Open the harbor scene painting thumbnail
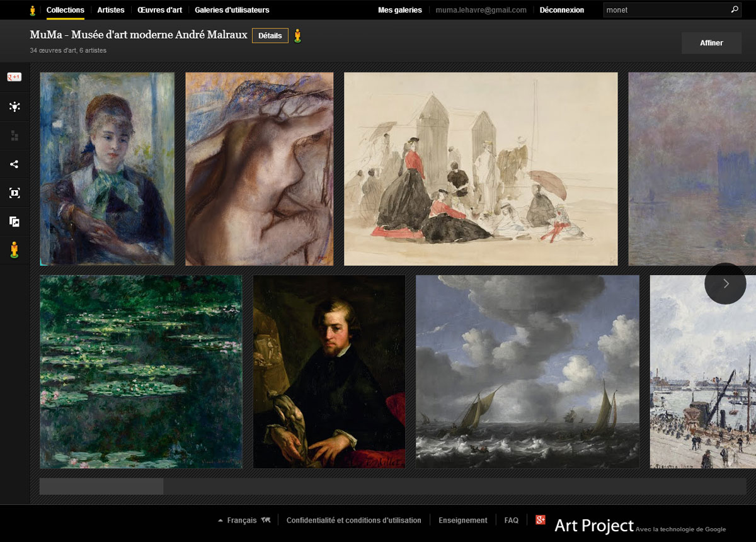Screen dimensions: 756x542 703,371
